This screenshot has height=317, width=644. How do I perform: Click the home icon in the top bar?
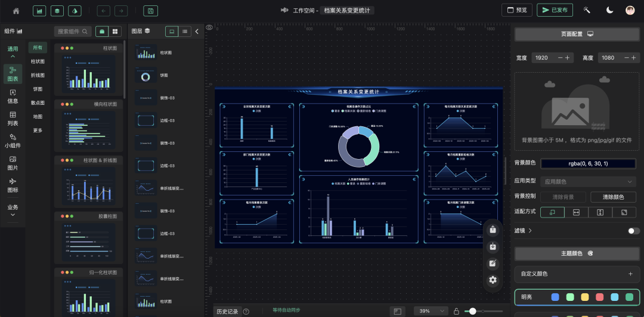16,11
